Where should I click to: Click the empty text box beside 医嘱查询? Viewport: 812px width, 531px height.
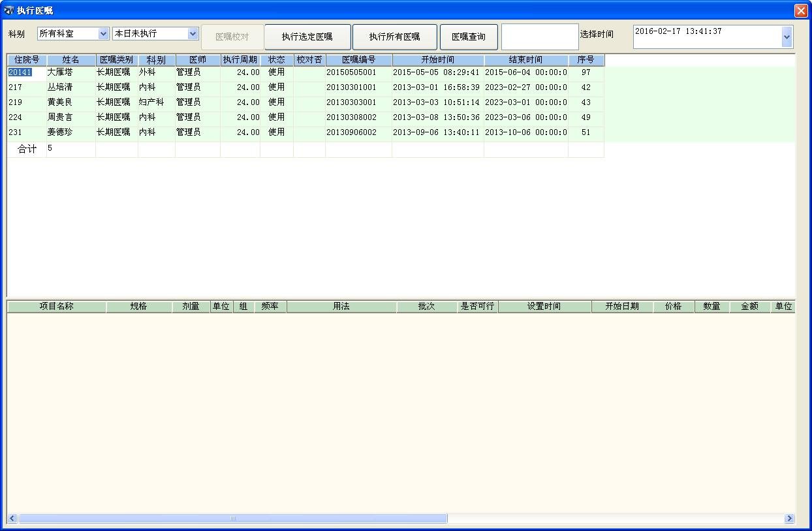tap(539, 37)
